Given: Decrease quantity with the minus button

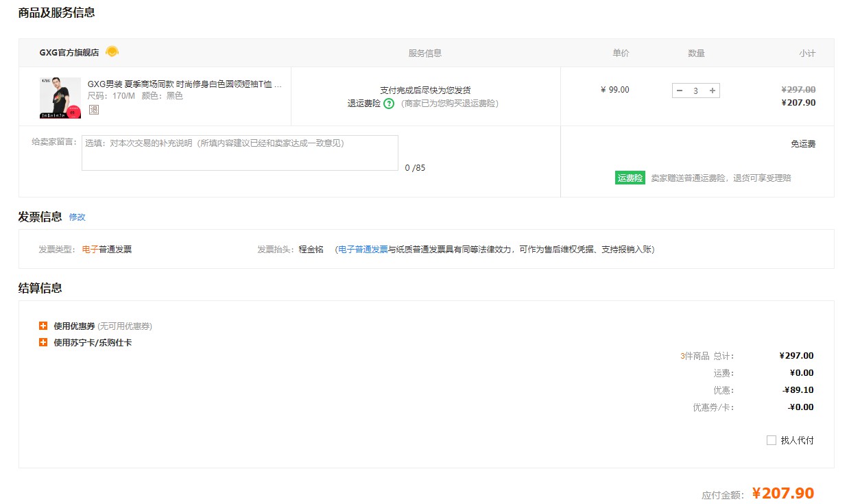Looking at the screenshot, I should [x=680, y=91].
